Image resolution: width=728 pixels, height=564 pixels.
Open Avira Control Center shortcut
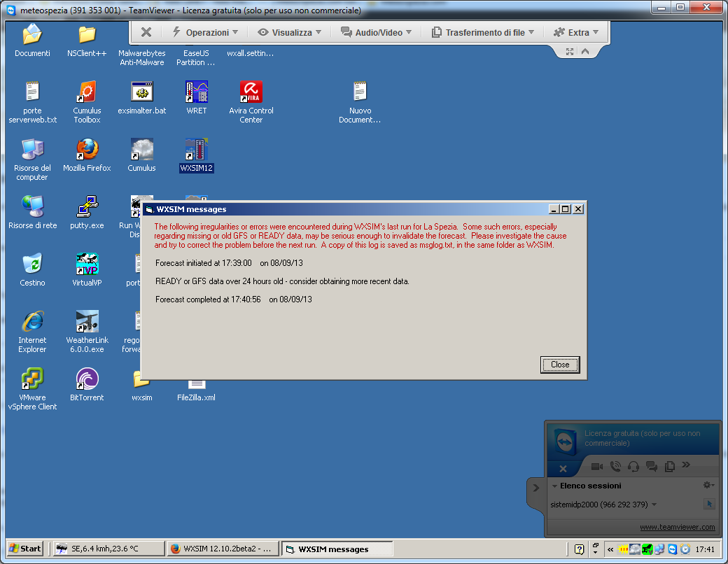click(251, 92)
